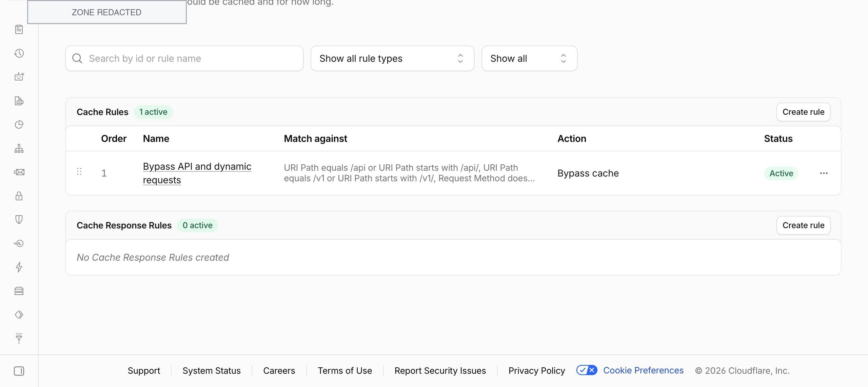Open the Report Security Issues link
Screen dimensions: 868x387
coord(440,371)
